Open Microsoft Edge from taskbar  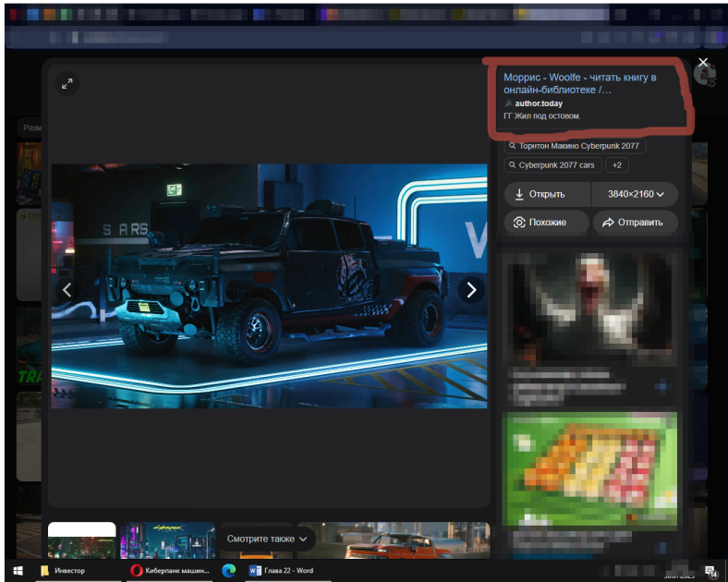coord(229,570)
